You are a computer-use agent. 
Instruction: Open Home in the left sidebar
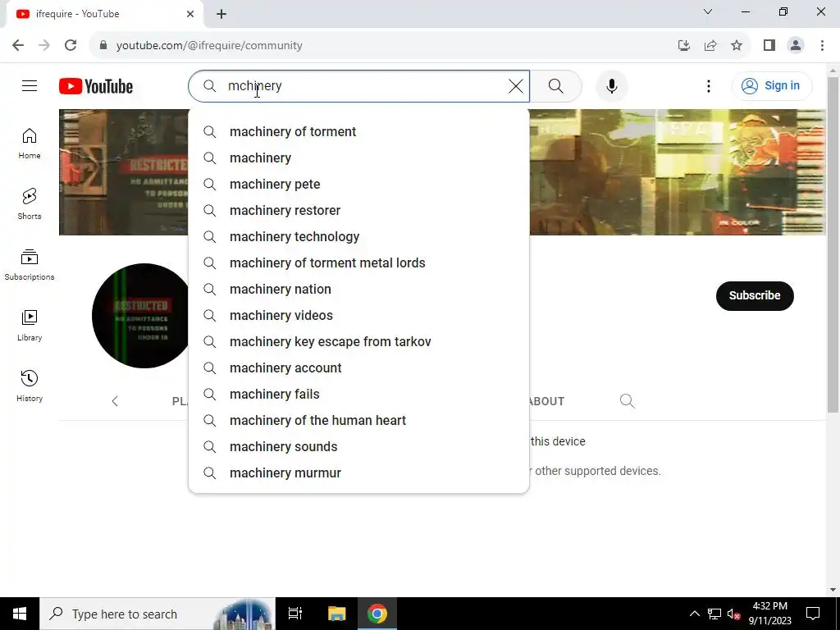tap(30, 144)
